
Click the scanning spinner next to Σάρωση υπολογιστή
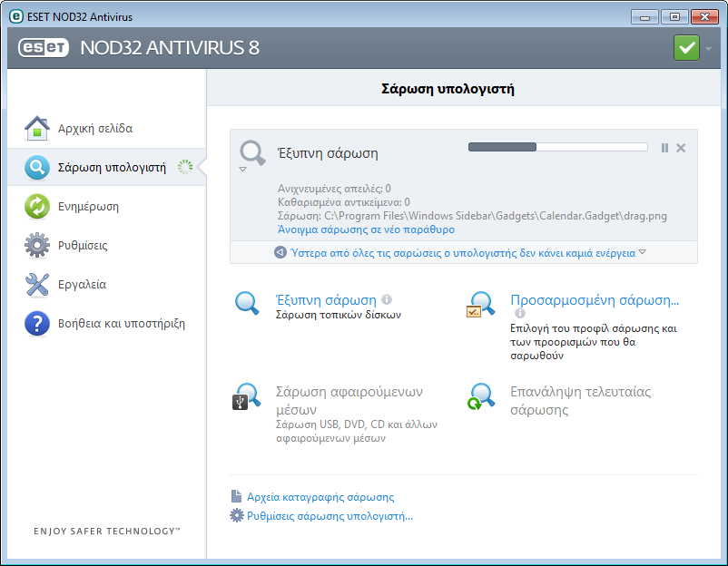pyautogui.click(x=185, y=167)
